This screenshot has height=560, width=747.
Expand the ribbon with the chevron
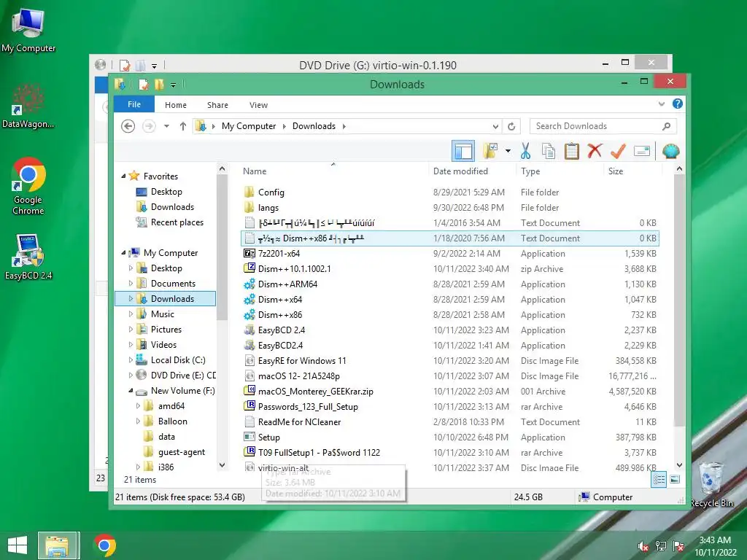[661, 104]
